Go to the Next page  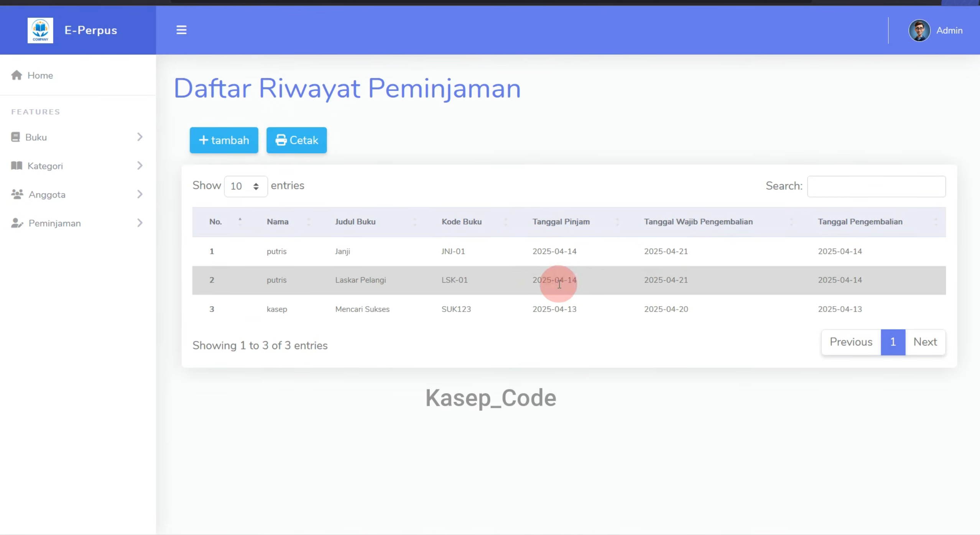(925, 342)
